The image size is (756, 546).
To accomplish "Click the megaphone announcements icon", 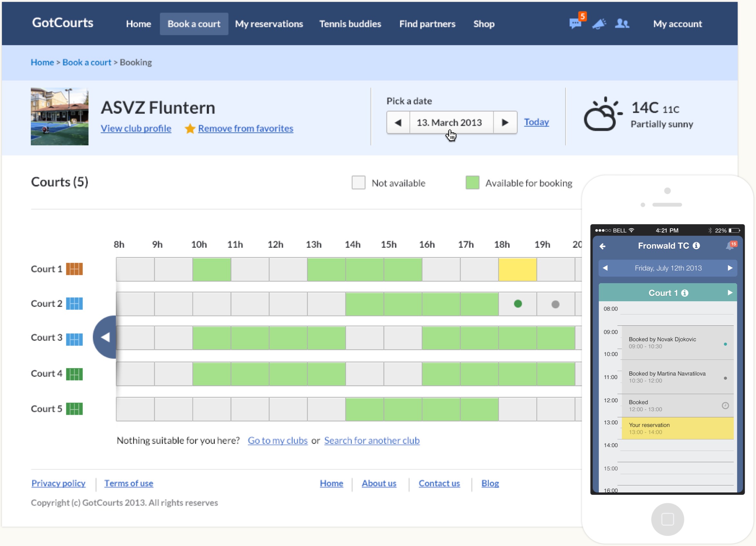I will click(x=599, y=24).
